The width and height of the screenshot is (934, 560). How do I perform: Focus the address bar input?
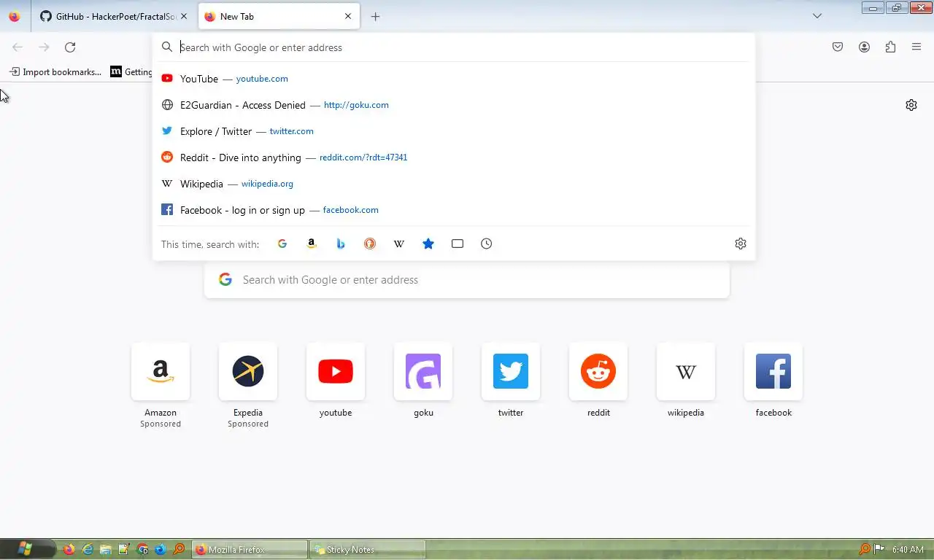[454, 47]
